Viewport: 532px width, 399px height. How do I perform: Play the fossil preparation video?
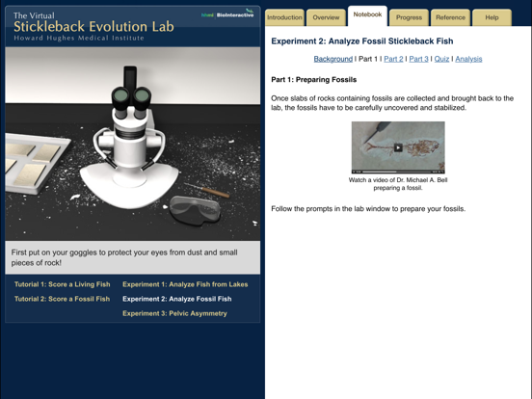pos(398,147)
